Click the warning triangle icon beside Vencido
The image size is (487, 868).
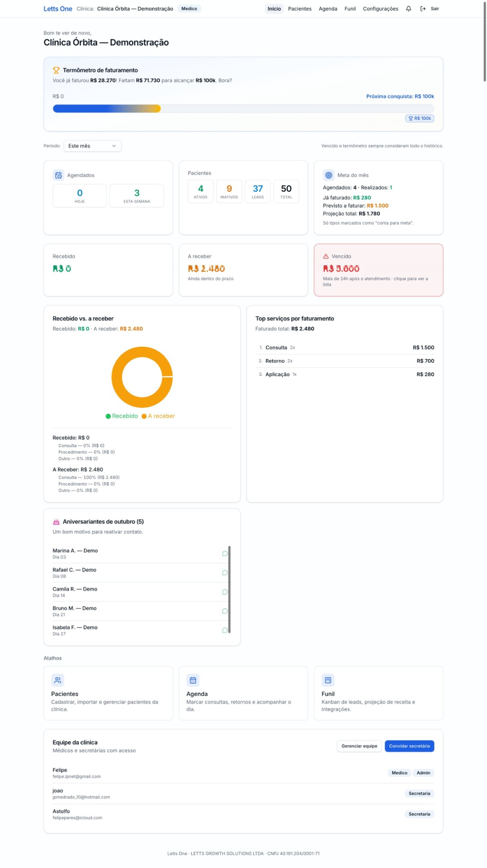click(326, 256)
